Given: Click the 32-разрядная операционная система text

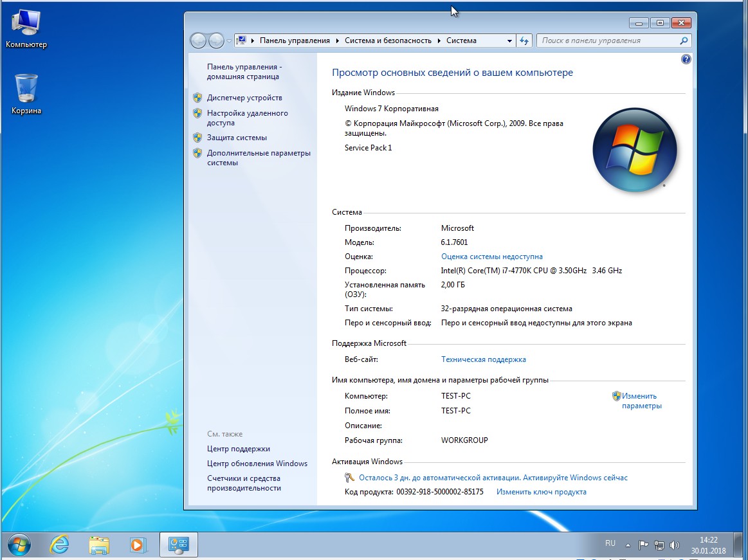Looking at the screenshot, I should pos(507,309).
